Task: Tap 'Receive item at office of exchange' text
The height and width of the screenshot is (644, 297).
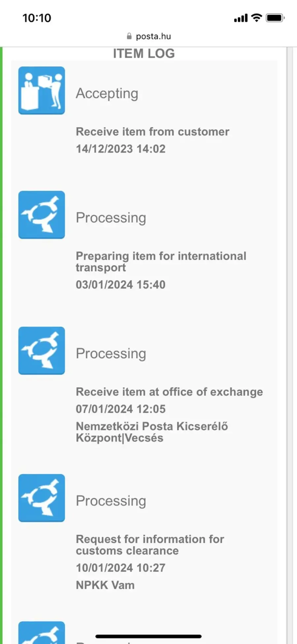Action: [x=169, y=392]
